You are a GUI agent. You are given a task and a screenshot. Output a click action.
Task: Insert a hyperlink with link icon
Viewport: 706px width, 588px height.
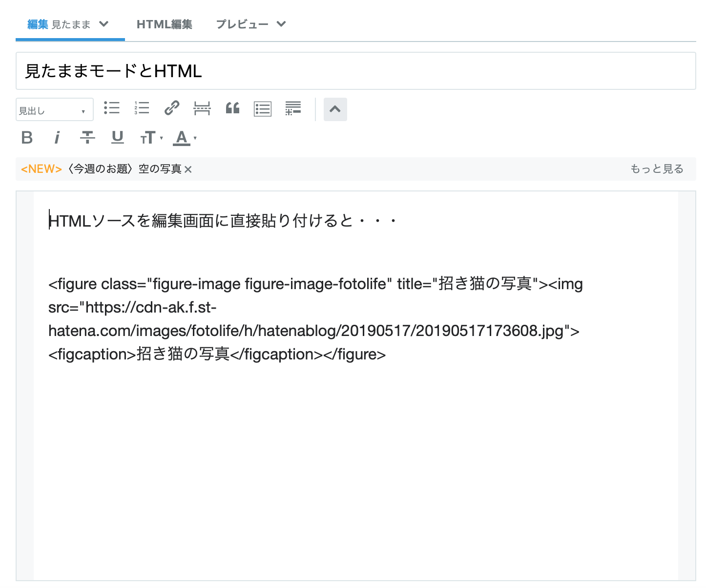172,108
